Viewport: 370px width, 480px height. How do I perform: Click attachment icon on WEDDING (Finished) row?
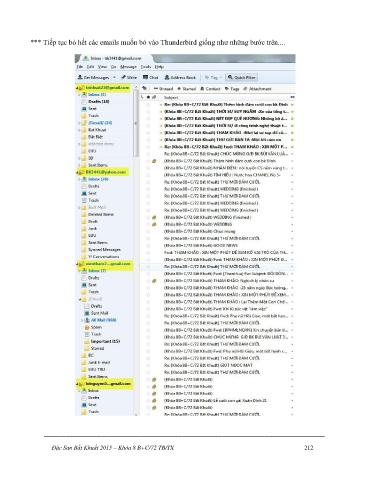click(x=154, y=217)
